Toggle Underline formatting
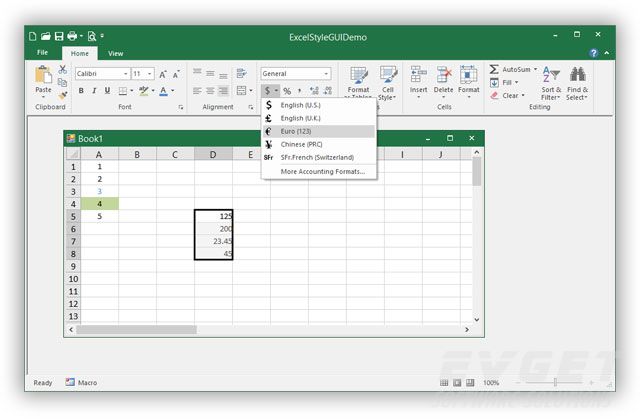Viewport: 640px width, 420px height. (x=107, y=91)
